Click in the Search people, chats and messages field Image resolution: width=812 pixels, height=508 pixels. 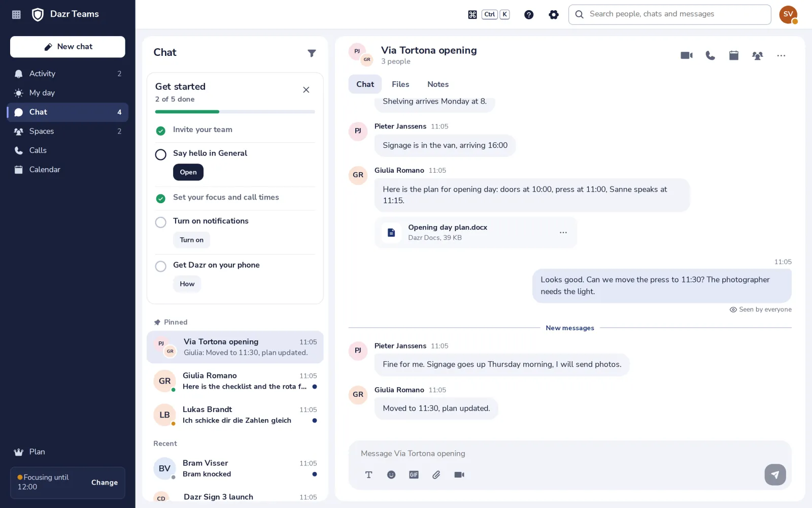pos(670,15)
